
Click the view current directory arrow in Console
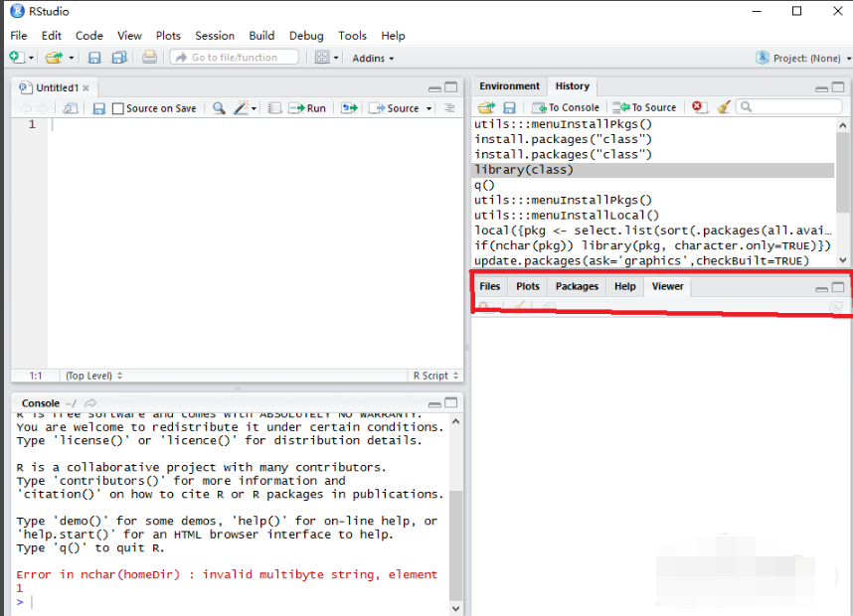pyautogui.click(x=90, y=402)
